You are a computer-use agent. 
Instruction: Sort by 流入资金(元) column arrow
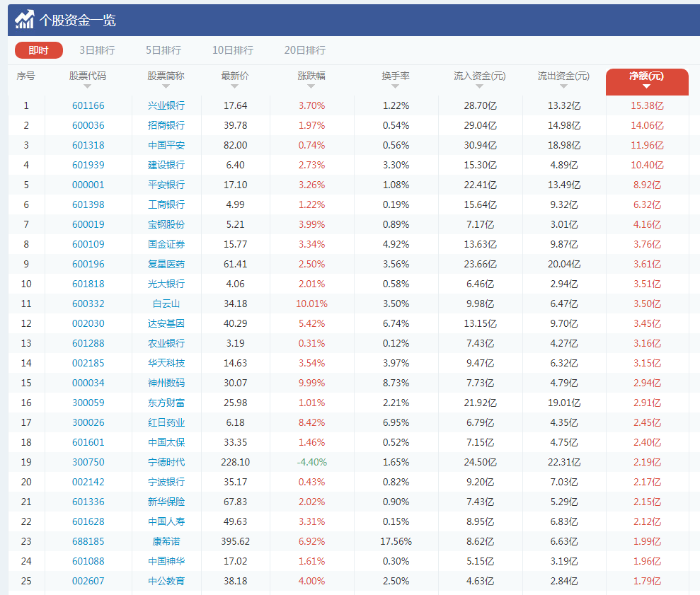479,86
